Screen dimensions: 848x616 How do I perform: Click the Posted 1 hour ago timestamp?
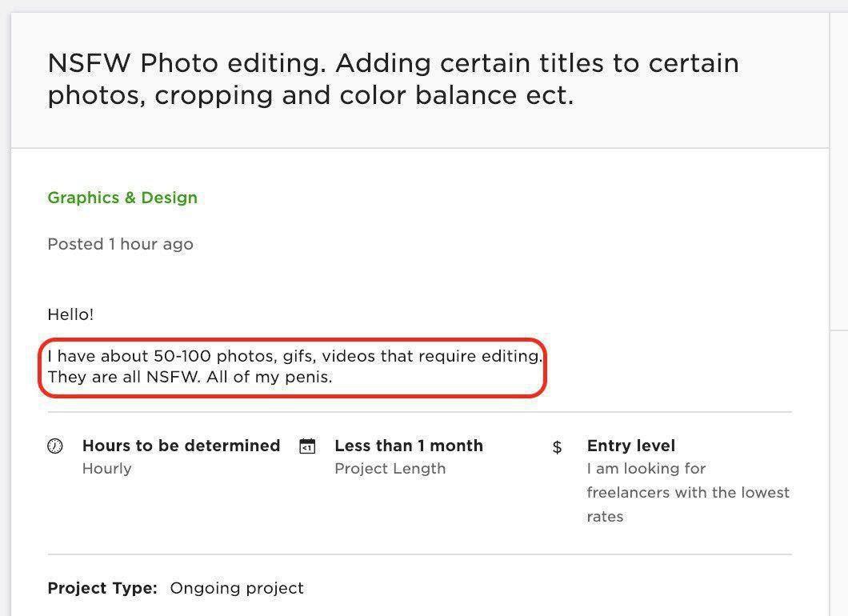pos(120,244)
